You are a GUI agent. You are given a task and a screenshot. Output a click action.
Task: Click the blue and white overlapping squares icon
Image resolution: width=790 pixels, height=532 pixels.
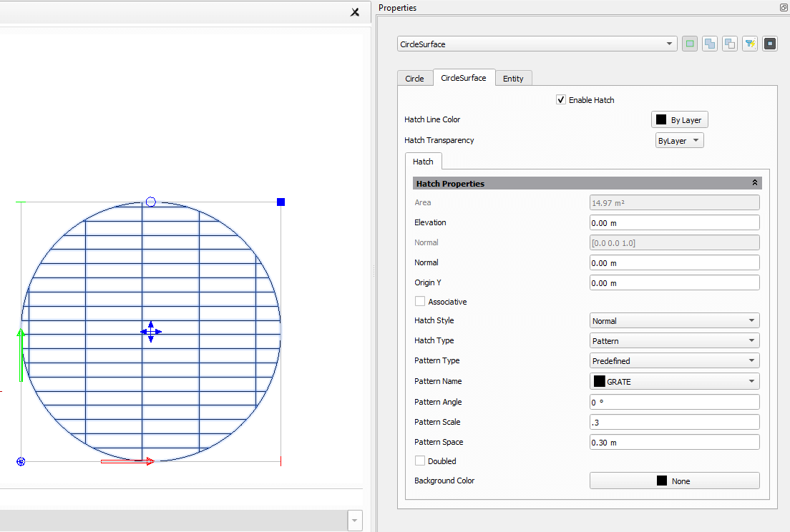point(730,44)
